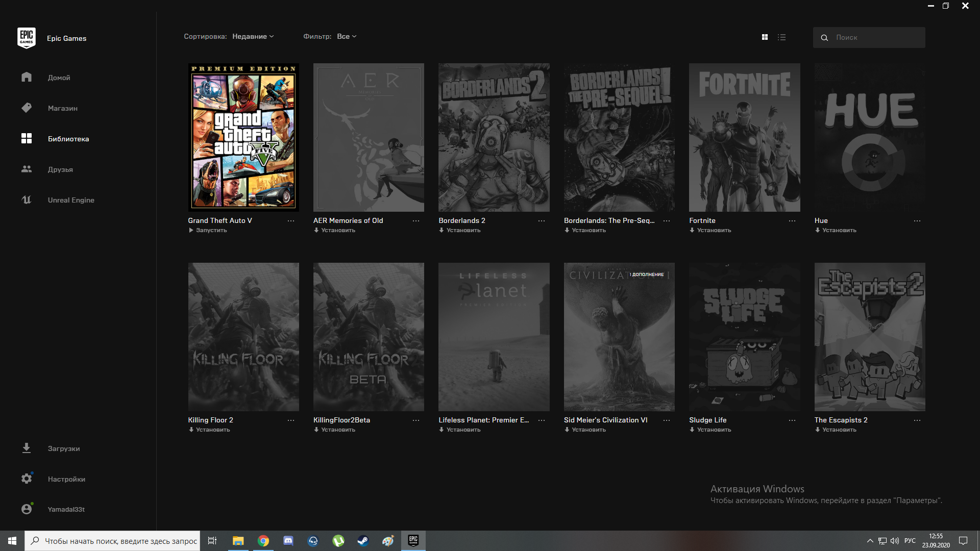Open Unreal Engine section icon
Viewport: 980px width, 551px height.
[27, 200]
